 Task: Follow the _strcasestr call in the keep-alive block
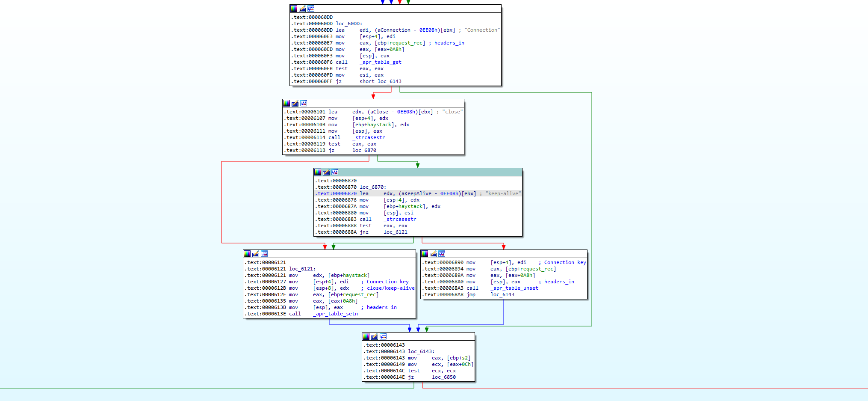400,219
